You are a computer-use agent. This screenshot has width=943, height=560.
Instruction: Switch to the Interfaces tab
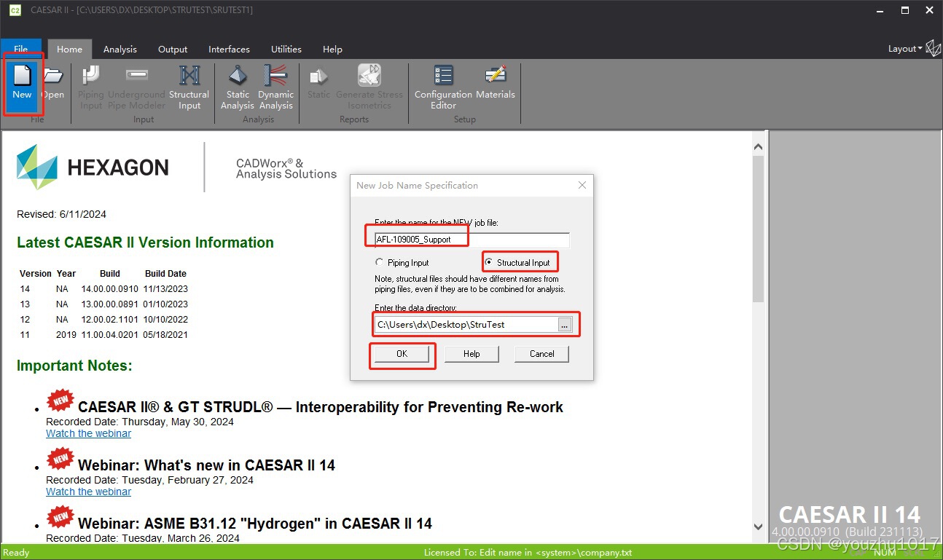[x=229, y=49]
